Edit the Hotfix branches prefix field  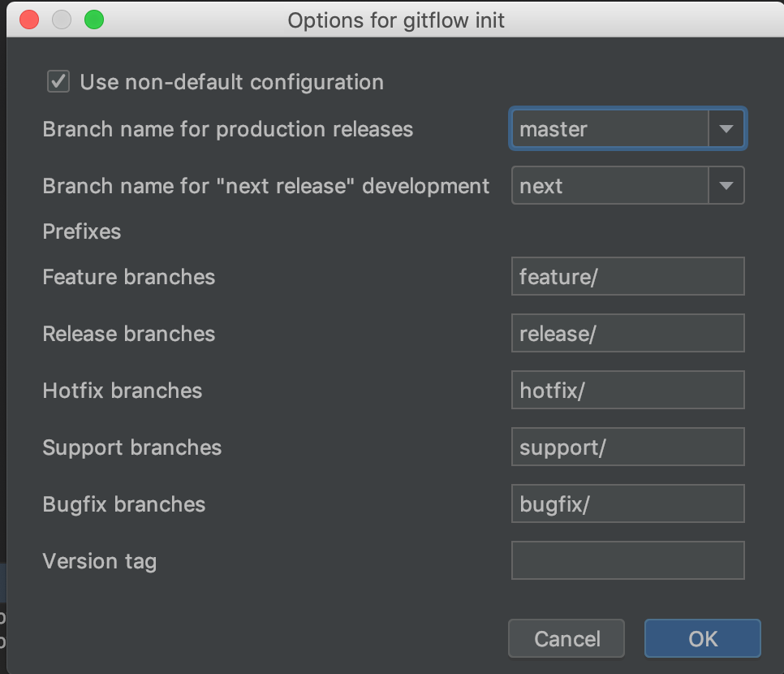click(x=628, y=390)
